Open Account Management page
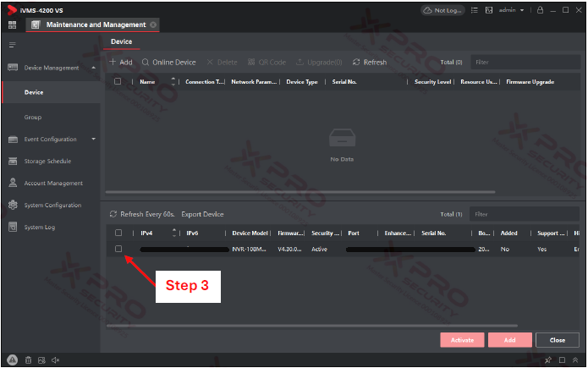 tap(53, 183)
